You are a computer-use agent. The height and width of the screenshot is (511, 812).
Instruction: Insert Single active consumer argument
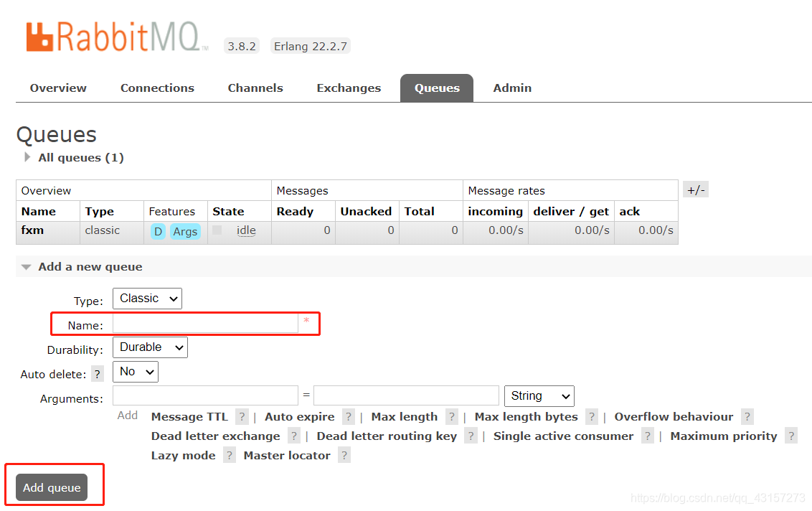tap(563, 436)
